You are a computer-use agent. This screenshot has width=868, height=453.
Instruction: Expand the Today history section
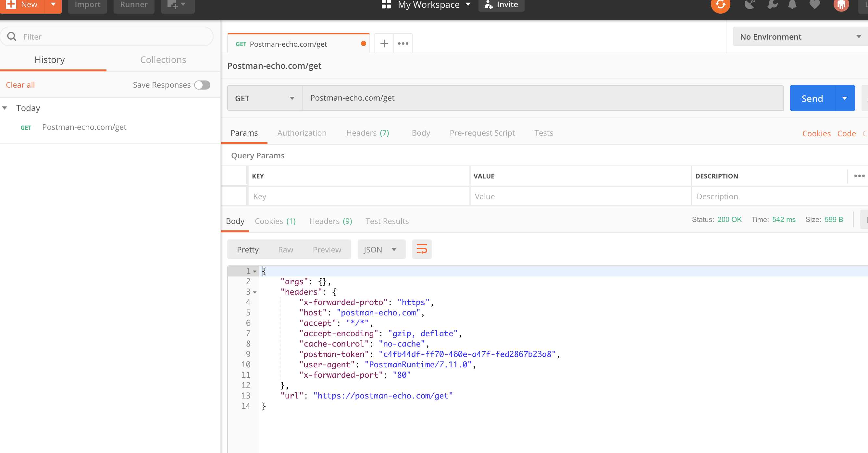tap(6, 108)
